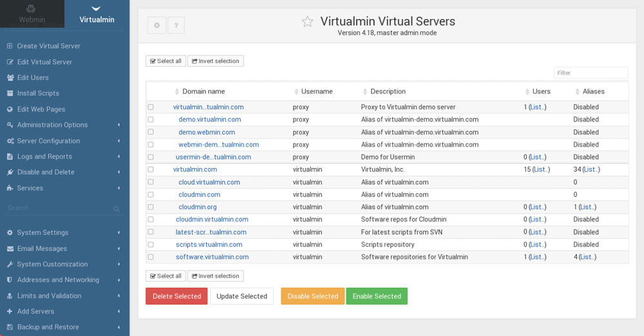The width and height of the screenshot is (644, 336).
Task: Click the Update Selected button
Action: (x=242, y=296)
